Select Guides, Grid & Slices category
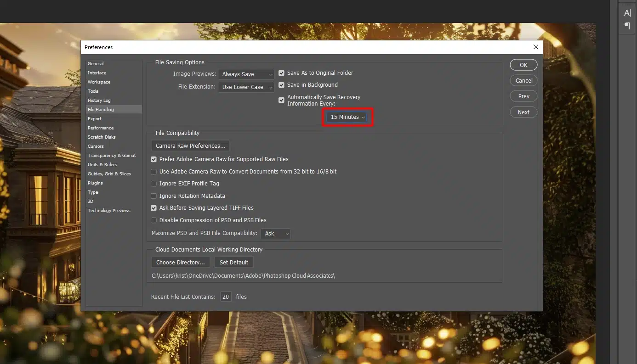The width and height of the screenshot is (637, 364). (x=114, y=174)
